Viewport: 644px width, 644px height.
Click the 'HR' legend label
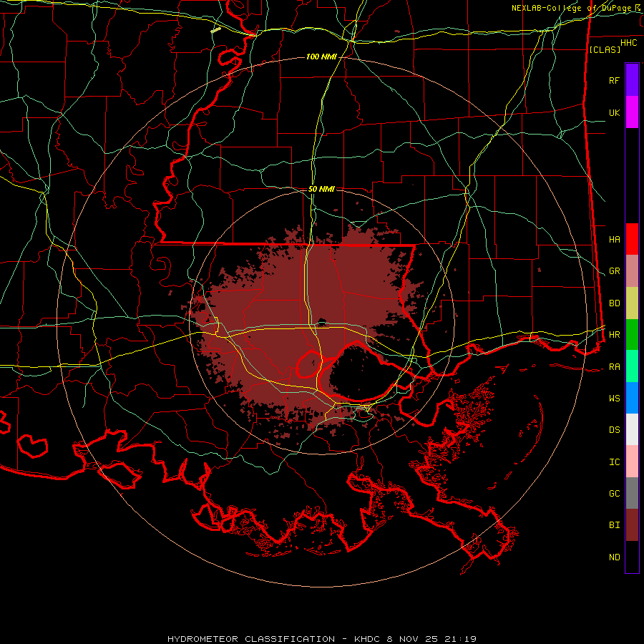(x=614, y=335)
